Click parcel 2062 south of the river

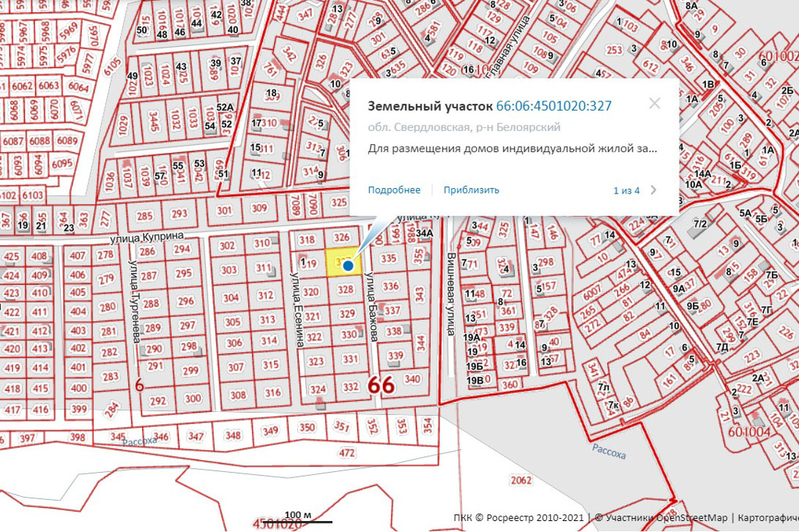[x=520, y=481]
